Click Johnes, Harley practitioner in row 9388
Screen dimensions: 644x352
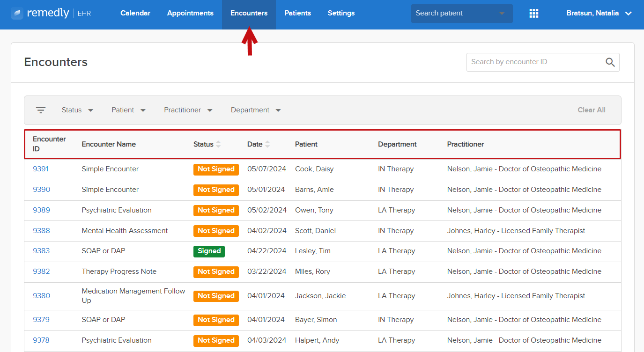pyautogui.click(x=516, y=231)
